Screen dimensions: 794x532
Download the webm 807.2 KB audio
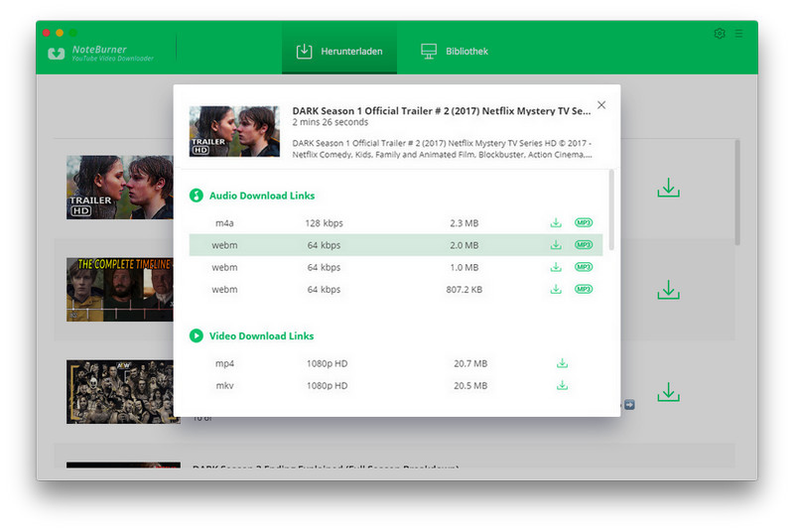(x=556, y=289)
